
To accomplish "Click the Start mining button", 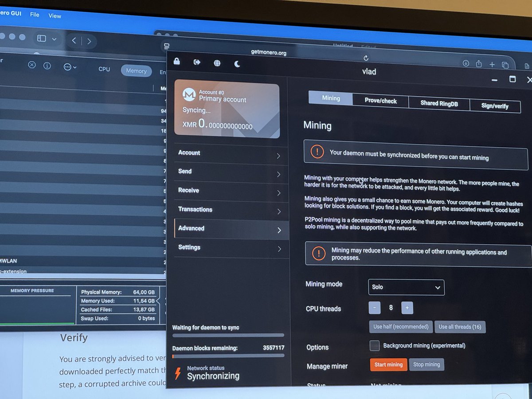I will tap(388, 364).
